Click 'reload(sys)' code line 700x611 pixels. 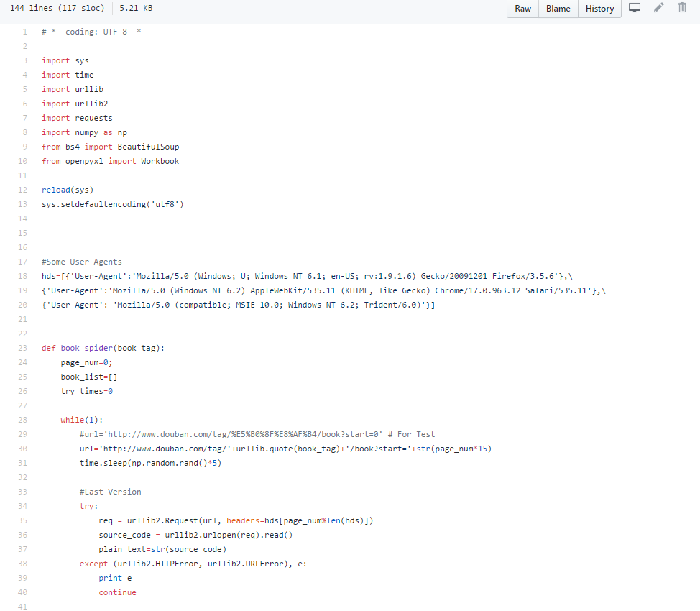68,190
